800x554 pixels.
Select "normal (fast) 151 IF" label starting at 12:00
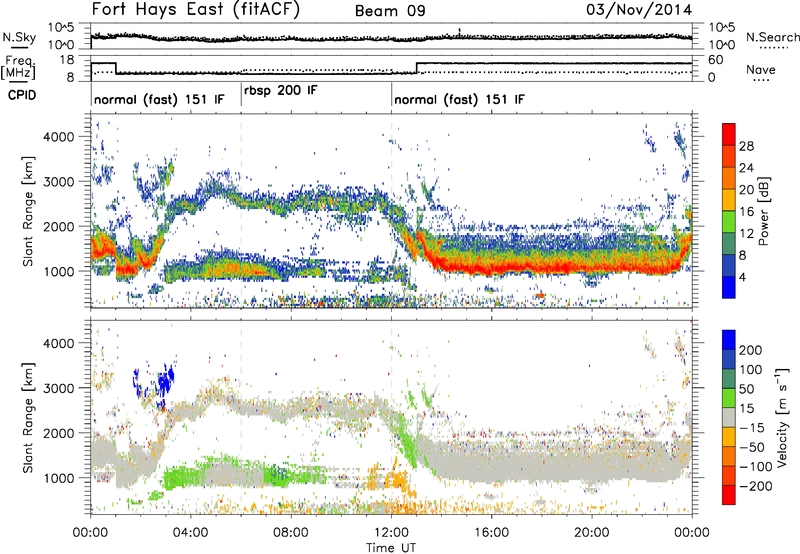coord(459,99)
